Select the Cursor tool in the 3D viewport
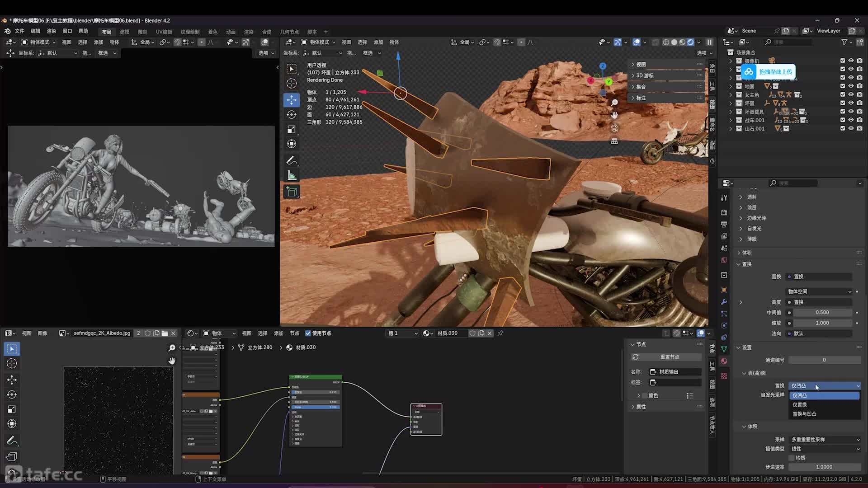Screen dimensions: 868x488 [x=292, y=83]
